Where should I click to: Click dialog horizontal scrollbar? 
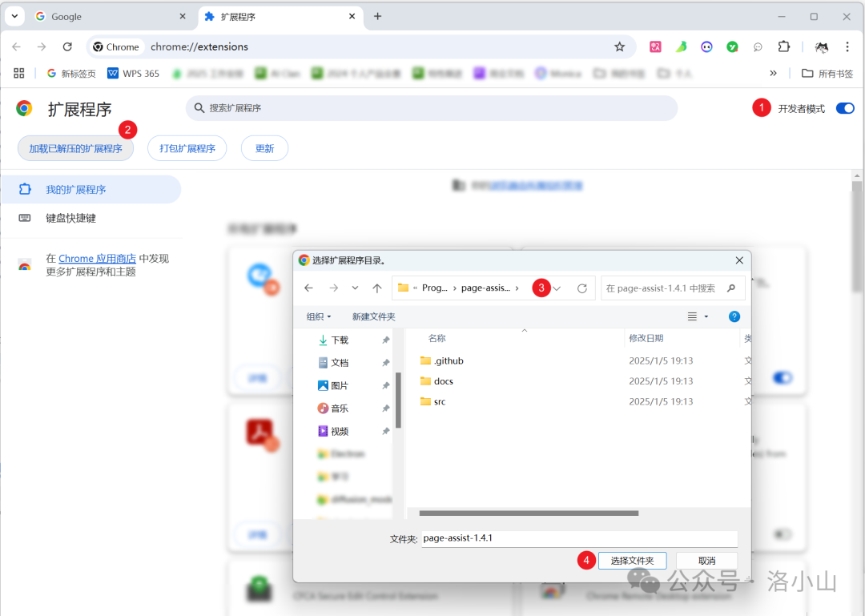click(529, 513)
